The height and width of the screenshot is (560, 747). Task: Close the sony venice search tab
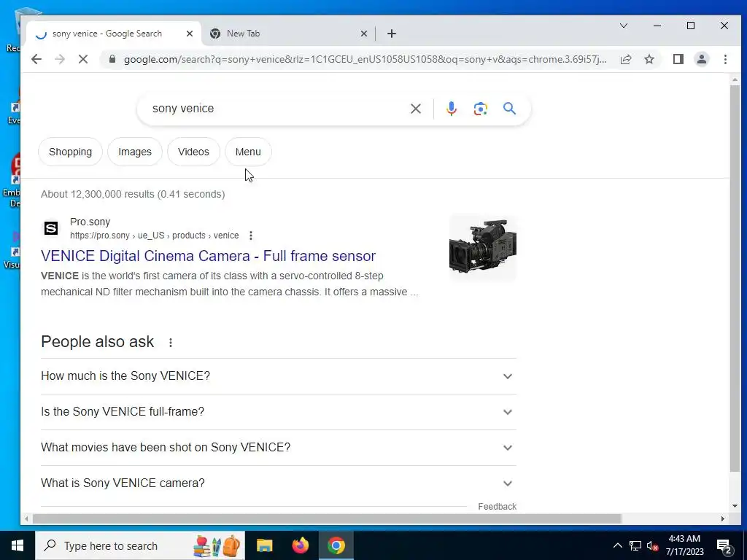click(x=190, y=34)
